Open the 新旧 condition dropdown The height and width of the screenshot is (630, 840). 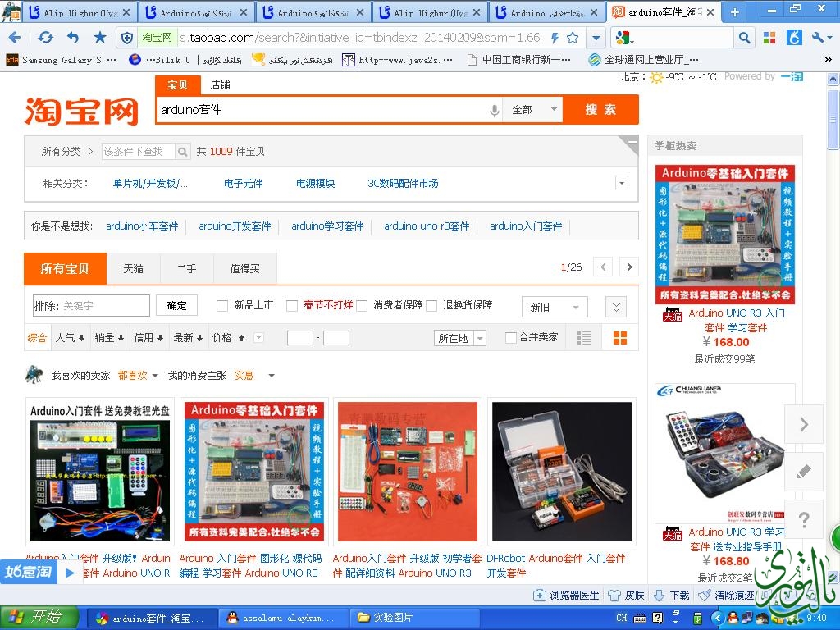pyautogui.click(x=555, y=307)
